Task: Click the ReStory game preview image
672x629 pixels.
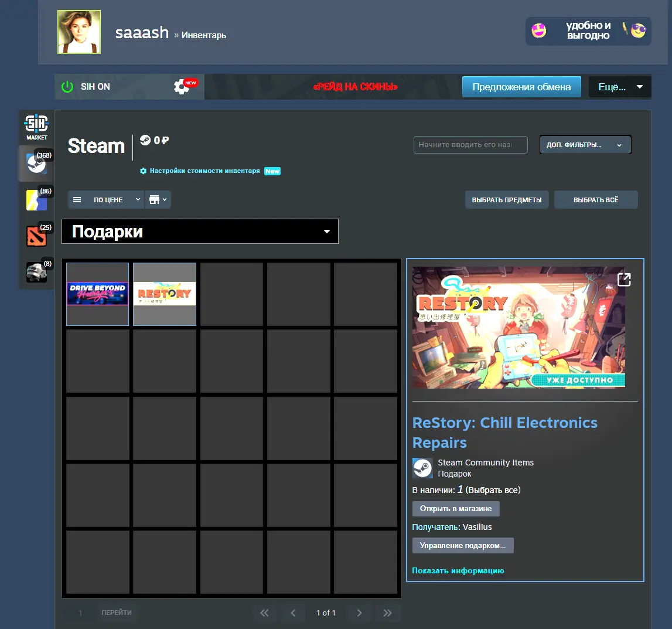Action: pyautogui.click(x=519, y=328)
